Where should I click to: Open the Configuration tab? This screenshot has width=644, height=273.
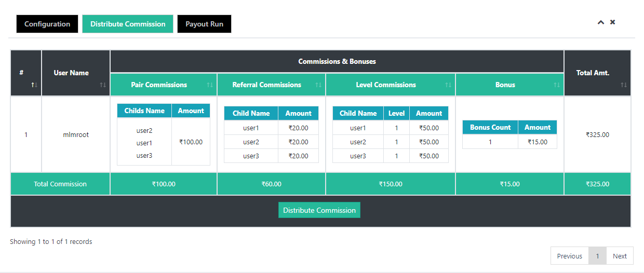coord(47,24)
